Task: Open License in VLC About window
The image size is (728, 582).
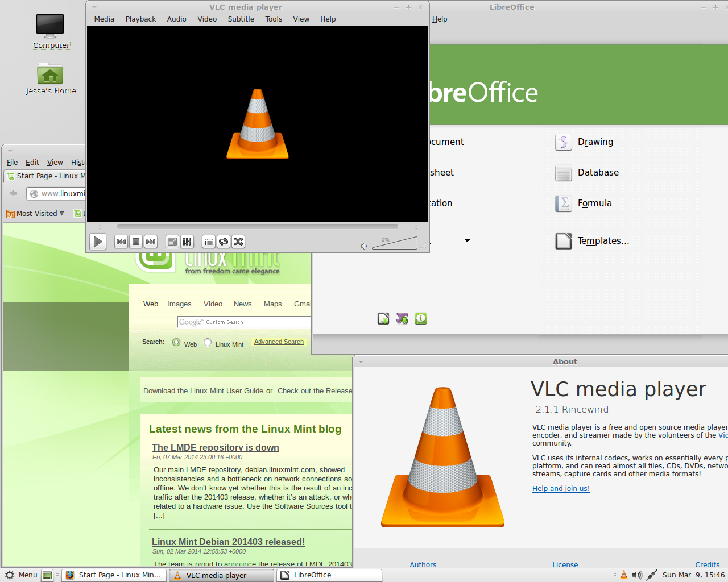Action: coord(565,564)
